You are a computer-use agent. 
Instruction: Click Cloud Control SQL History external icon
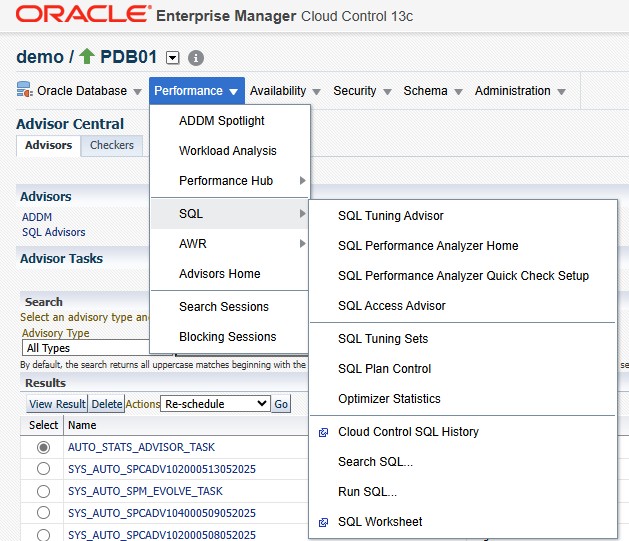[x=322, y=432]
